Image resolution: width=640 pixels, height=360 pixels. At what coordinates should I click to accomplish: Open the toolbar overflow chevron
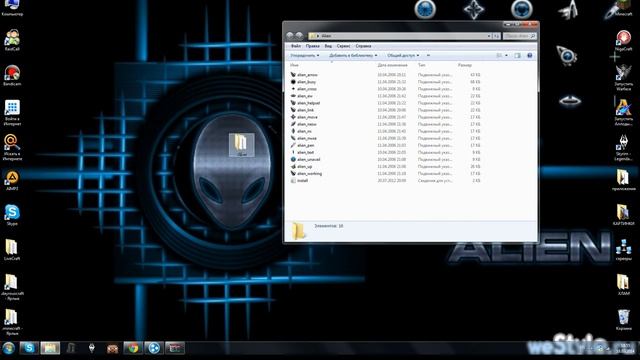point(428,56)
